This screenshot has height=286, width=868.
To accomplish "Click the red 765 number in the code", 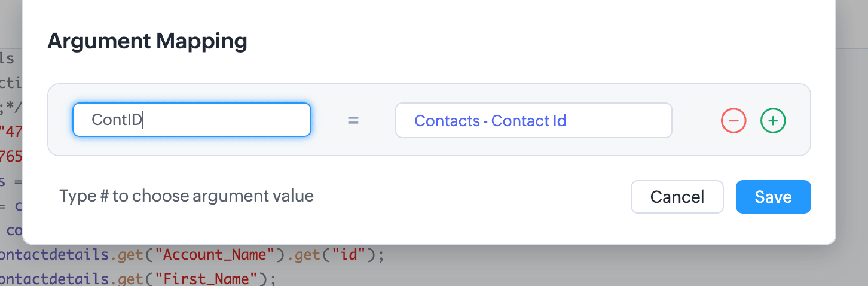I will 11,157.
